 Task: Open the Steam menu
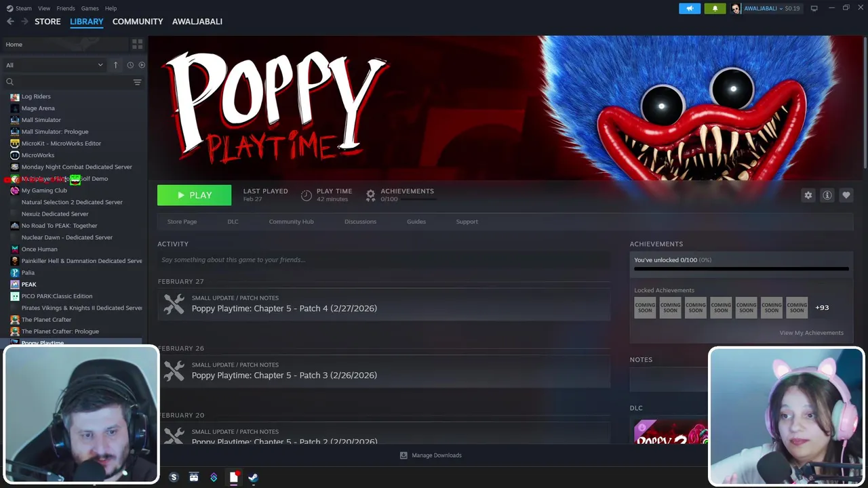pos(19,8)
